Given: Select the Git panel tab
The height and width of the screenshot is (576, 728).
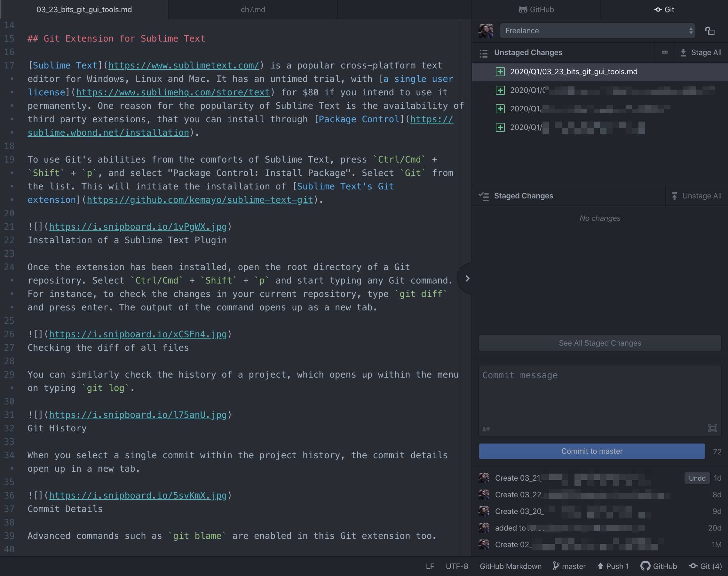Looking at the screenshot, I should [x=664, y=10].
